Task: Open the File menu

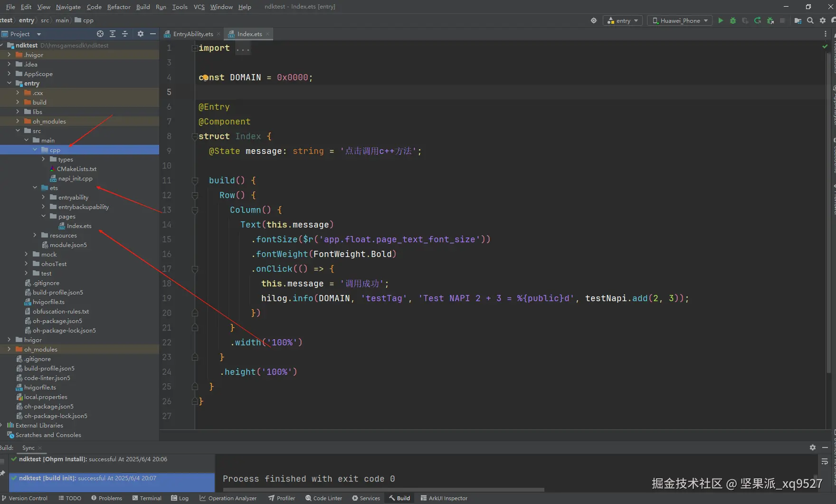Action: coord(10,7)
